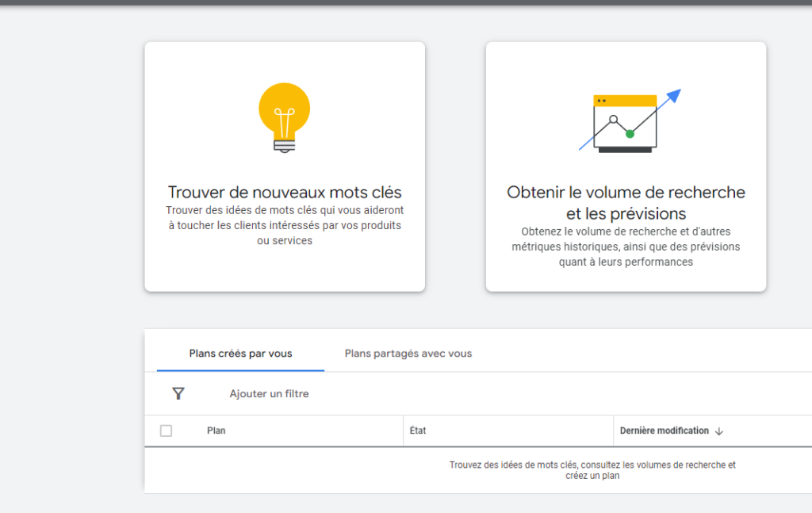Open the Plans partagés avec vous tab

[408, 354]
